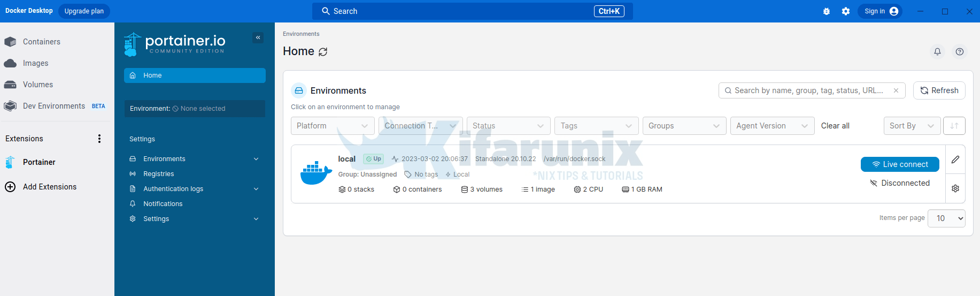Screen dimensions: 980x296
Task: Collapse the Portainer sidebar with double-chevron
Action: tap(258, 37)
